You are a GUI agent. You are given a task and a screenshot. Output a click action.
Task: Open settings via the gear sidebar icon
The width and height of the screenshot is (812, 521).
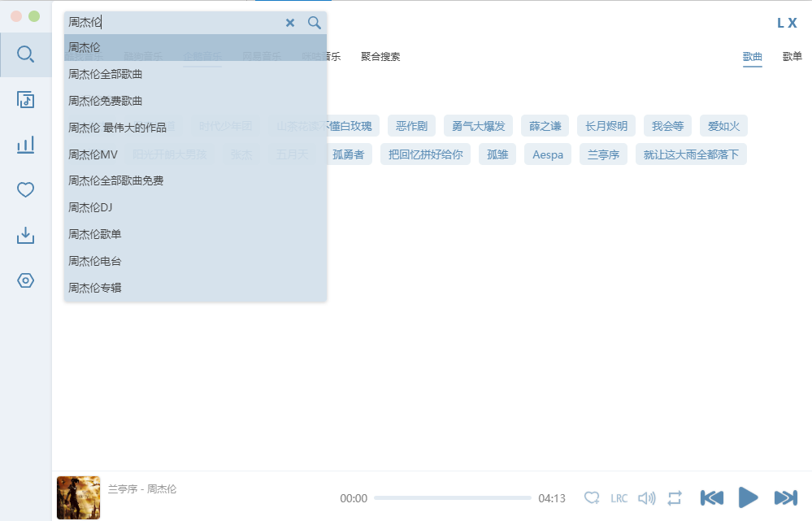coord(25,280)
